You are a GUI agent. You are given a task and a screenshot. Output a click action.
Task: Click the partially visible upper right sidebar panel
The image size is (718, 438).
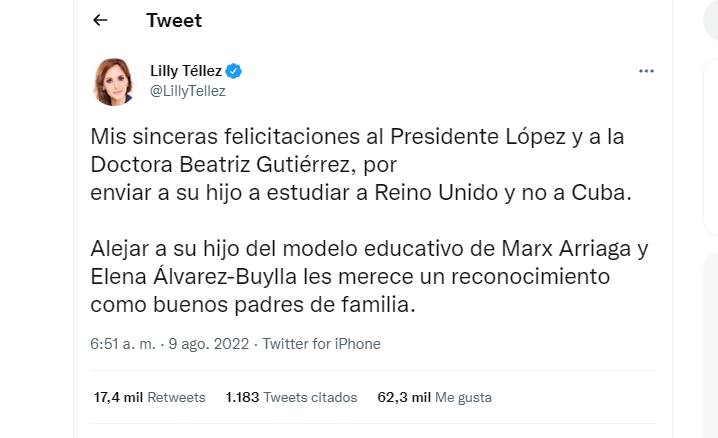coord(711,146)
